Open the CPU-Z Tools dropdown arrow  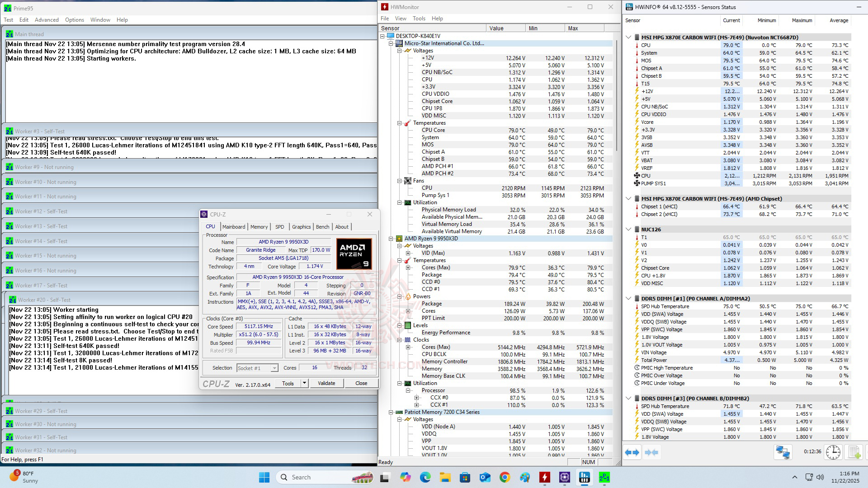pyautogui.click(x=304, y=383)
